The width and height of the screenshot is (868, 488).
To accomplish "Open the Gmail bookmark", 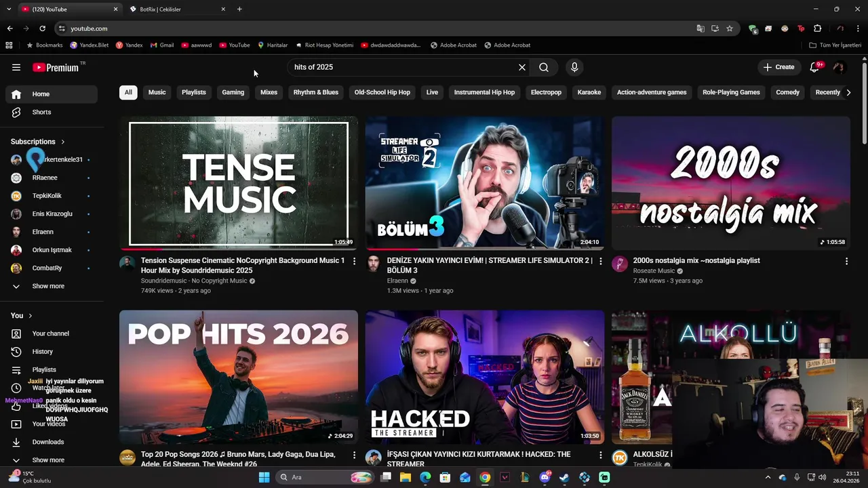I will coord(162,45).
